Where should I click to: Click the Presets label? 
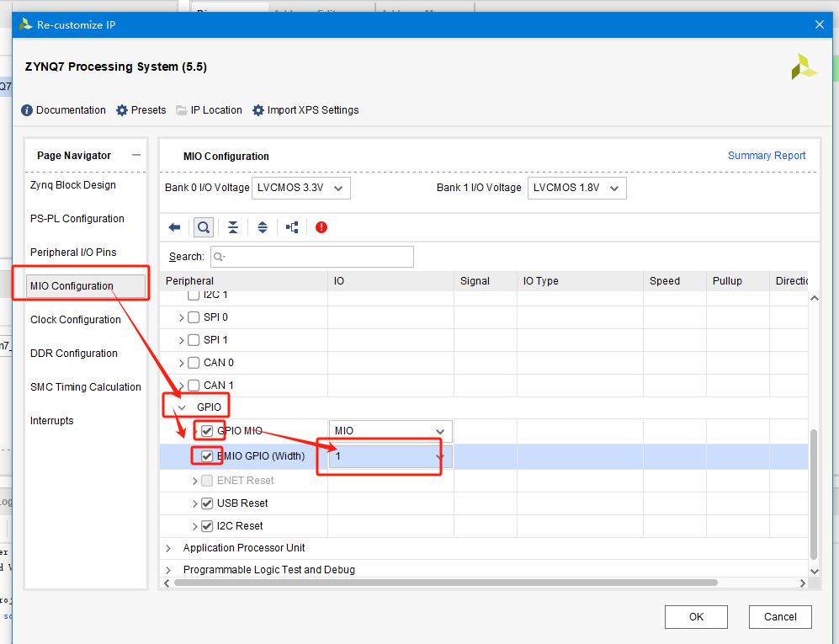click(x=148, y=110)
